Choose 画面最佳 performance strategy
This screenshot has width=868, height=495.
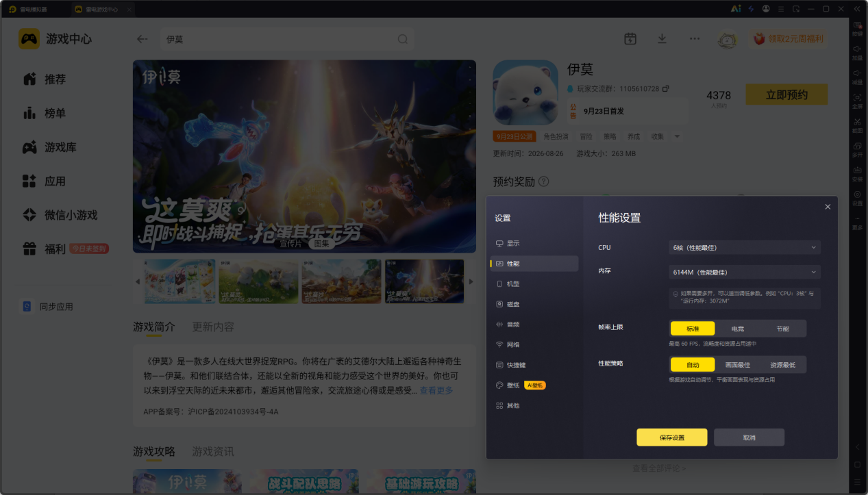point(738,365)
